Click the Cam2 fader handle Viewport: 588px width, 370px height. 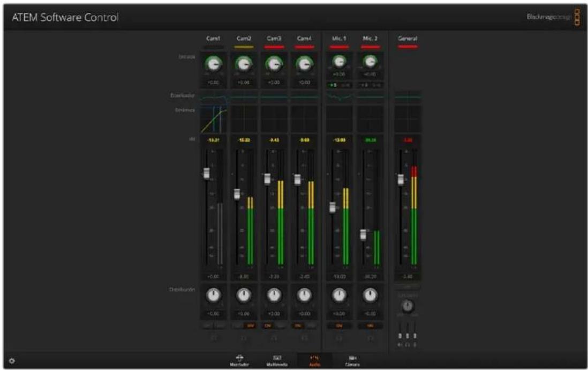(x=237, y=194)
